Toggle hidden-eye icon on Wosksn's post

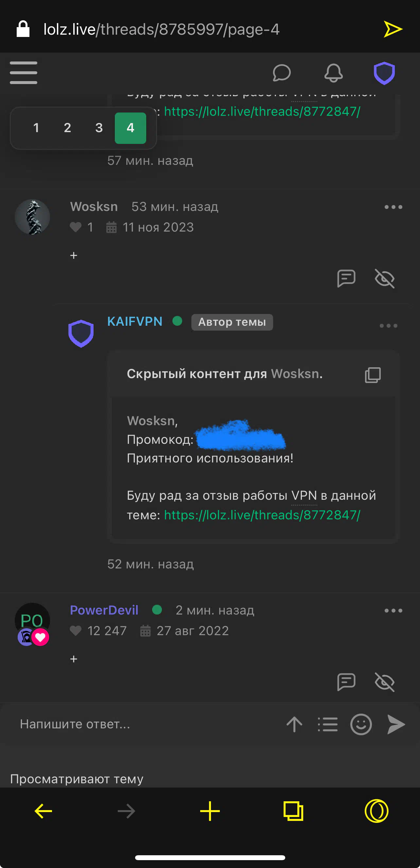385,278
